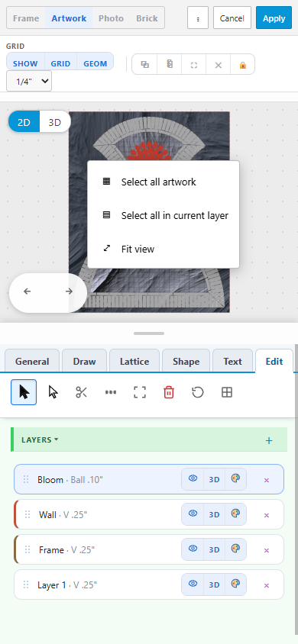Open color palette for Wall layer
The width and height of the screenshot is (298, 644).
(x=235, y=514)
